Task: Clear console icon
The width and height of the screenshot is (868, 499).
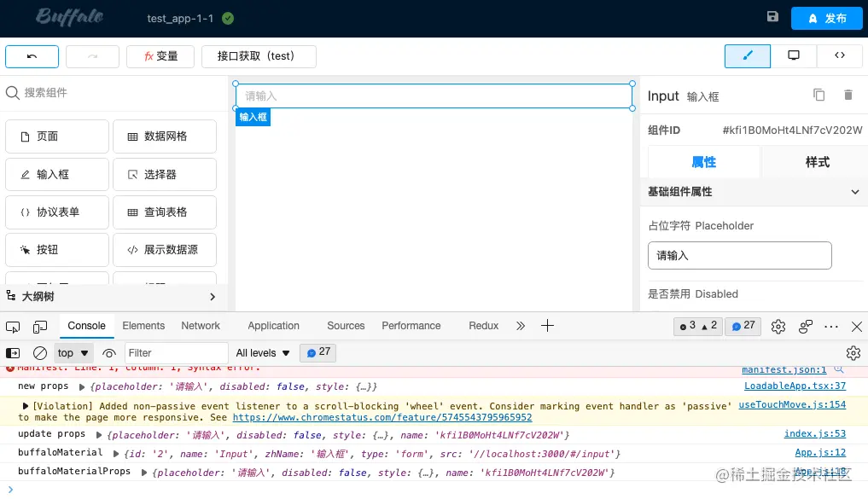Action: click(40, 353)
